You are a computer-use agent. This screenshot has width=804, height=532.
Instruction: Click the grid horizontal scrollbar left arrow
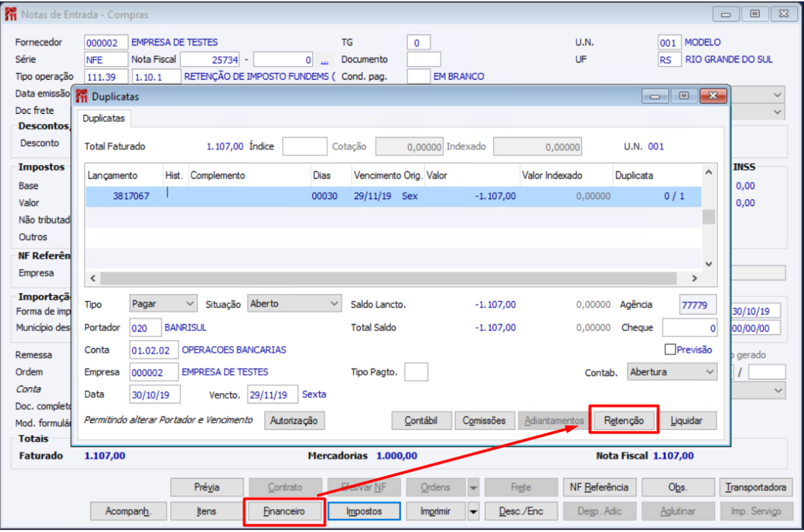click(x=93, y=278)
